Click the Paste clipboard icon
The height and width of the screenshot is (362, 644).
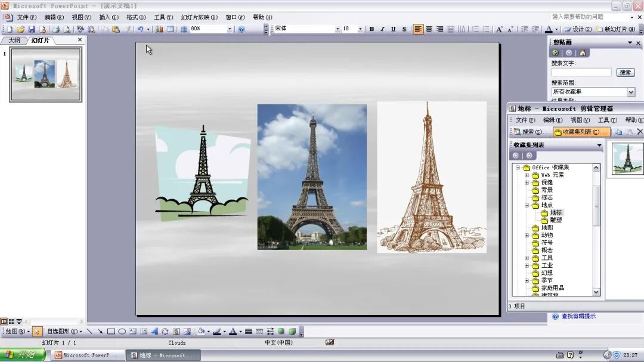pyautogui.click(x=116, y=29)
